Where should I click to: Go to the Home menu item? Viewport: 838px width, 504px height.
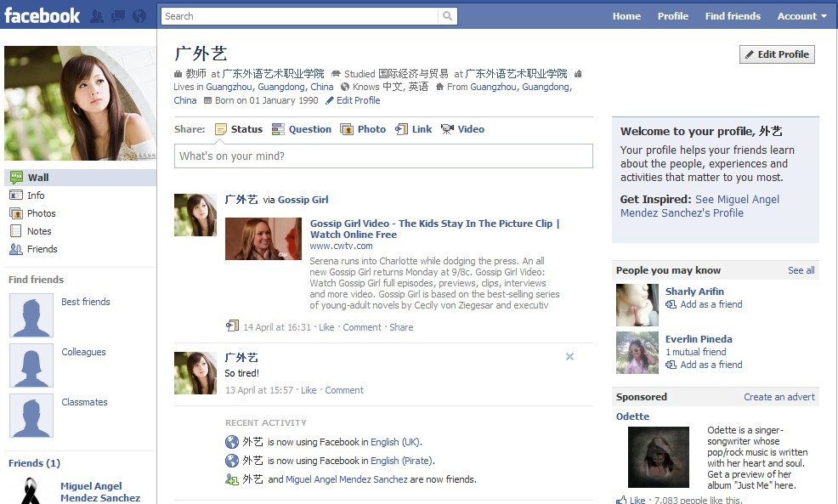click(x=626, y=15)
